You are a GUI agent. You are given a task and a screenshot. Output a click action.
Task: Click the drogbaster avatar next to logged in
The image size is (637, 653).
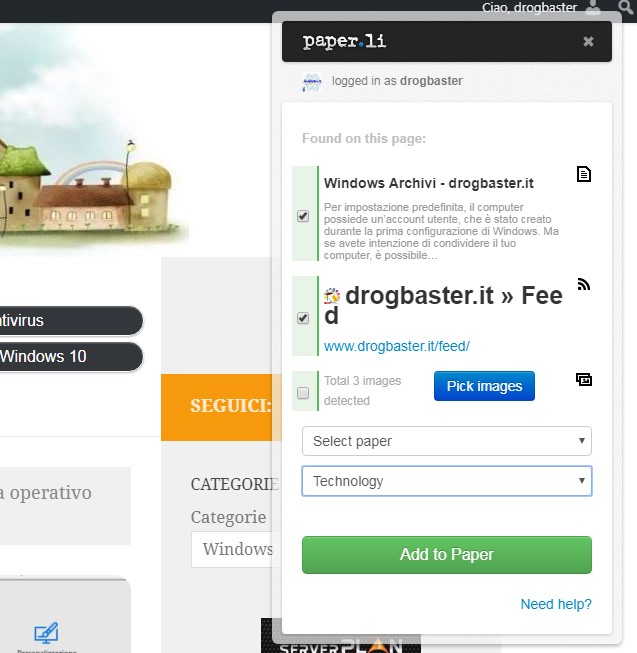(312, 82)
